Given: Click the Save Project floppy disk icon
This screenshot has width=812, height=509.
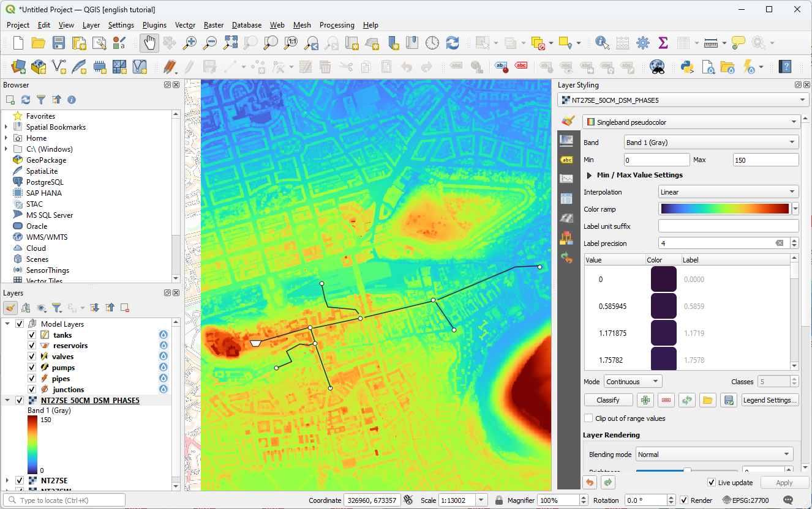Looking at the screenshot, I should pyautogui.click(x=59, y=43).
